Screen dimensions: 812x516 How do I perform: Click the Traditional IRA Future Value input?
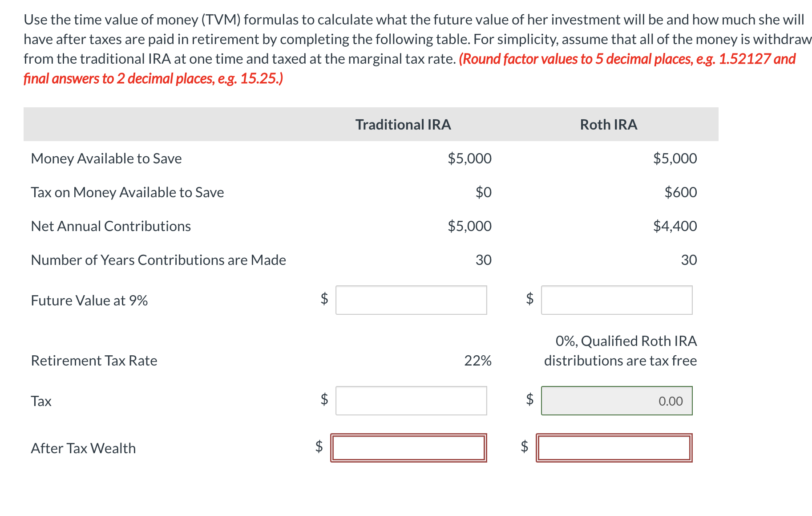411,300
